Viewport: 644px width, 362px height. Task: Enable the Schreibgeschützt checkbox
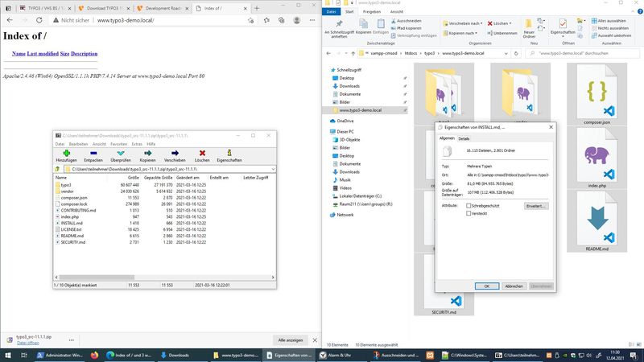click(x=470, y=206)
